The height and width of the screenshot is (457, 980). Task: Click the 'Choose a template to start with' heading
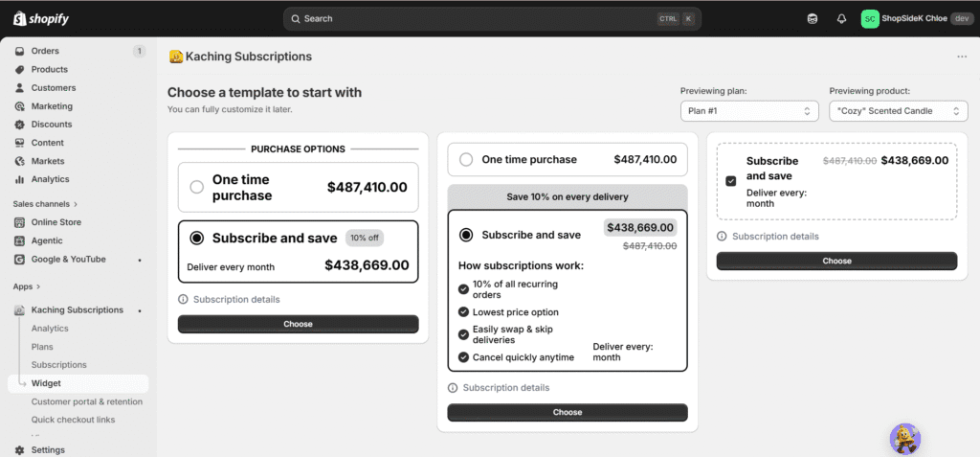pyautogui.click(x=264, y=93)
